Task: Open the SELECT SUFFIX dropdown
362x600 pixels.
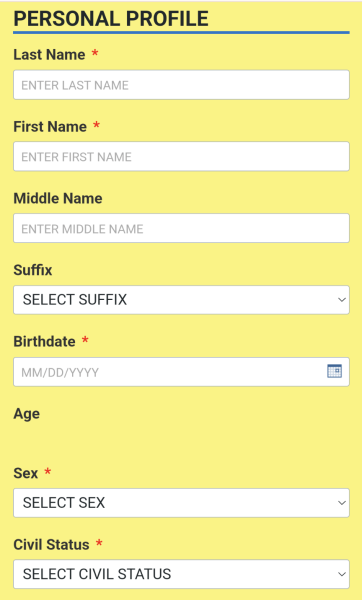Action: (x=181, y=300)
